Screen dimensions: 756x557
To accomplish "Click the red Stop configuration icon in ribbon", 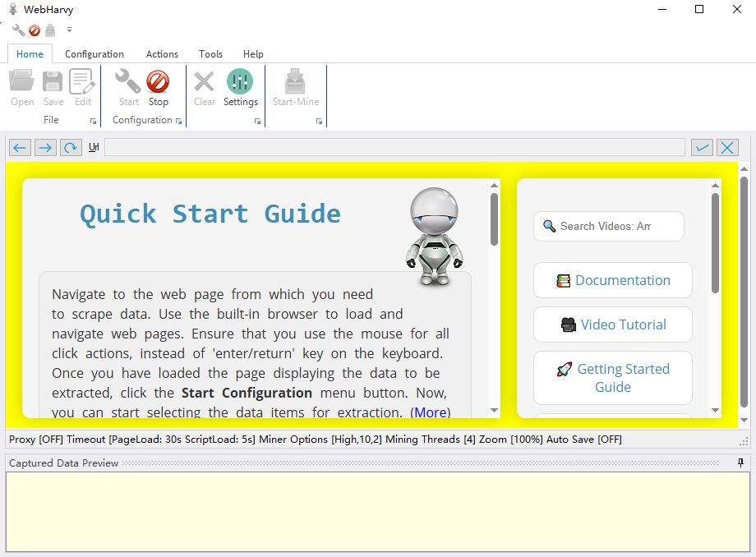I will point(158,81).
